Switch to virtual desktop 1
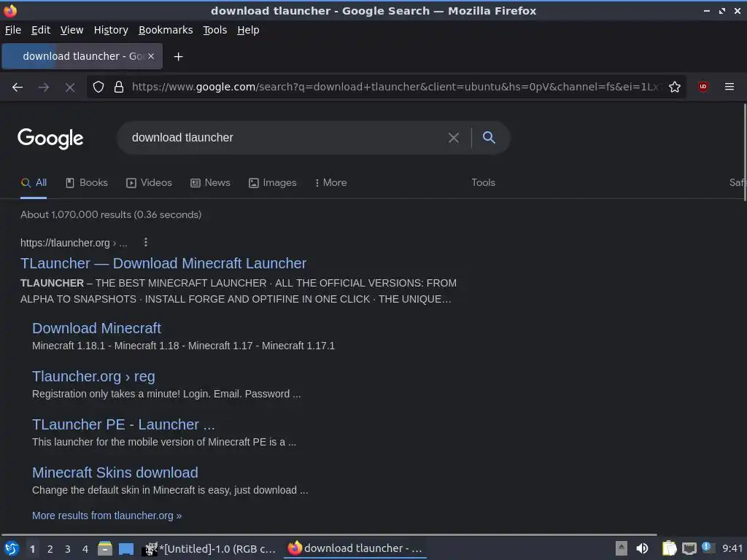The height and width of the screenshot is (560, 747). 32,549
